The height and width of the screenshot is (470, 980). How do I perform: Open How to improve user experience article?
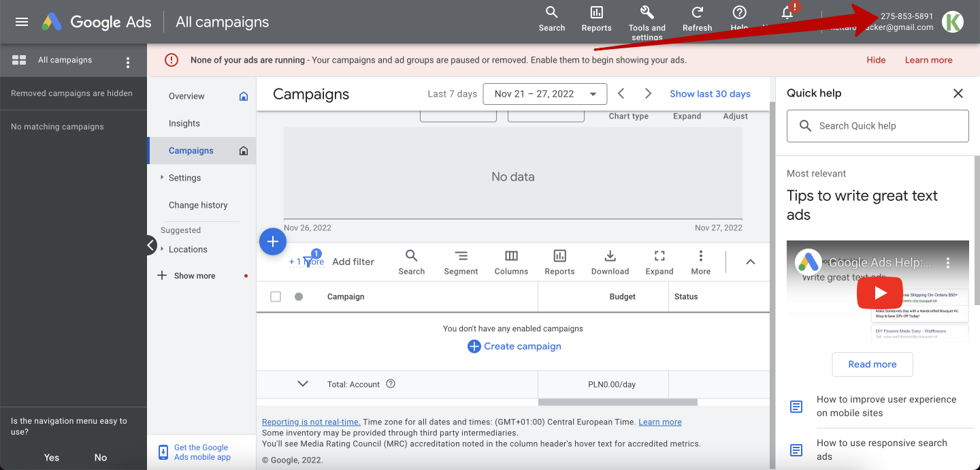[x=887, y=406]
